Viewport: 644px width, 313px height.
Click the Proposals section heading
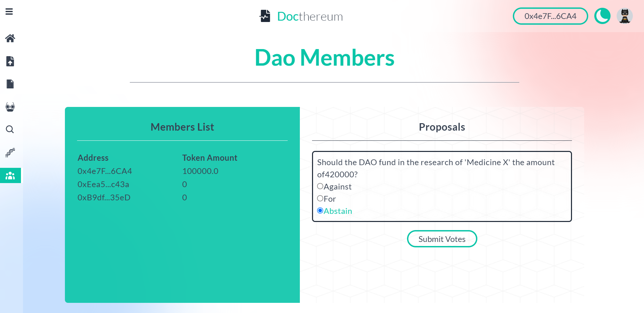(x=442, y=127)
